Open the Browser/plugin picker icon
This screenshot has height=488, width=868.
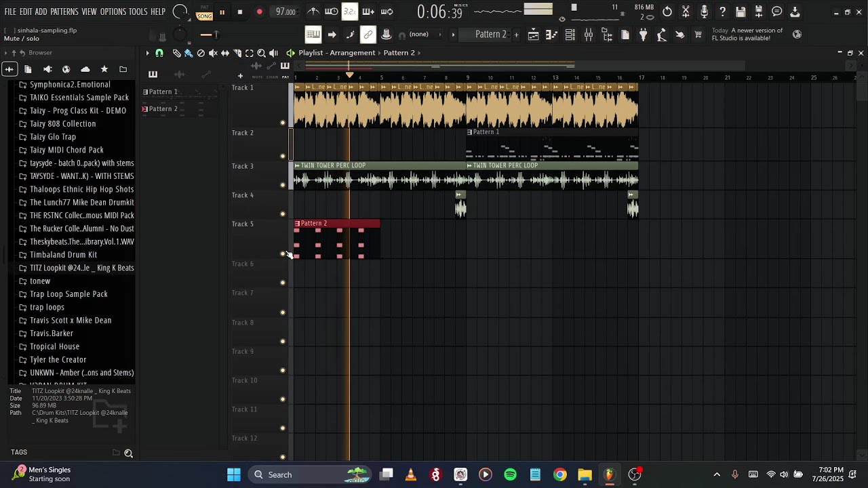click(x=607, y=35)
